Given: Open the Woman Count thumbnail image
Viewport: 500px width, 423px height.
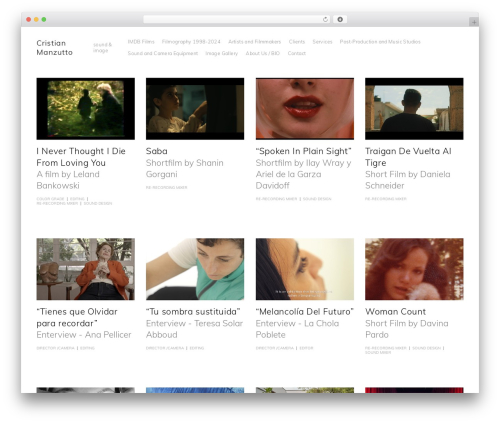Looking at the screenshot, I should [x=414, y=269].
